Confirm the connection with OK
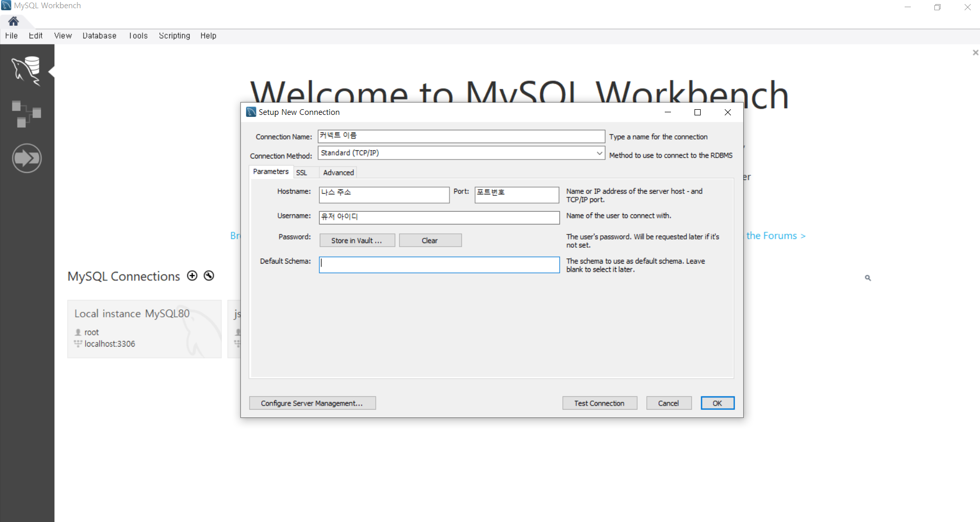Image resolution: width=980 pixels, height=522 pixels. pyautogui.click(x=718, y=403)
